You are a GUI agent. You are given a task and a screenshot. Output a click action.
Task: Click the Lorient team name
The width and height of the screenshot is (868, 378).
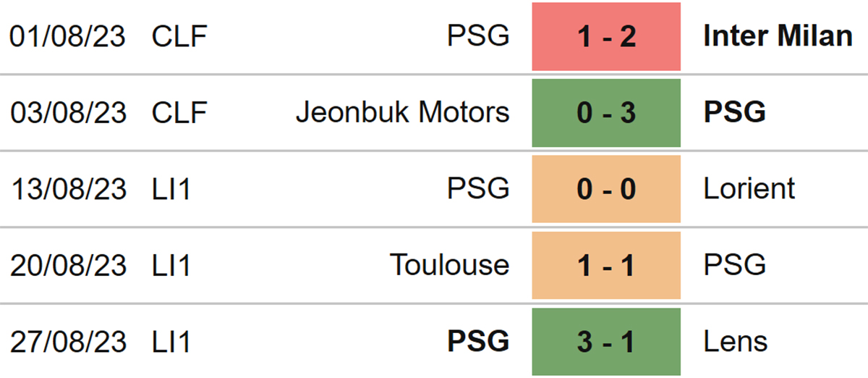pos(749,188)
